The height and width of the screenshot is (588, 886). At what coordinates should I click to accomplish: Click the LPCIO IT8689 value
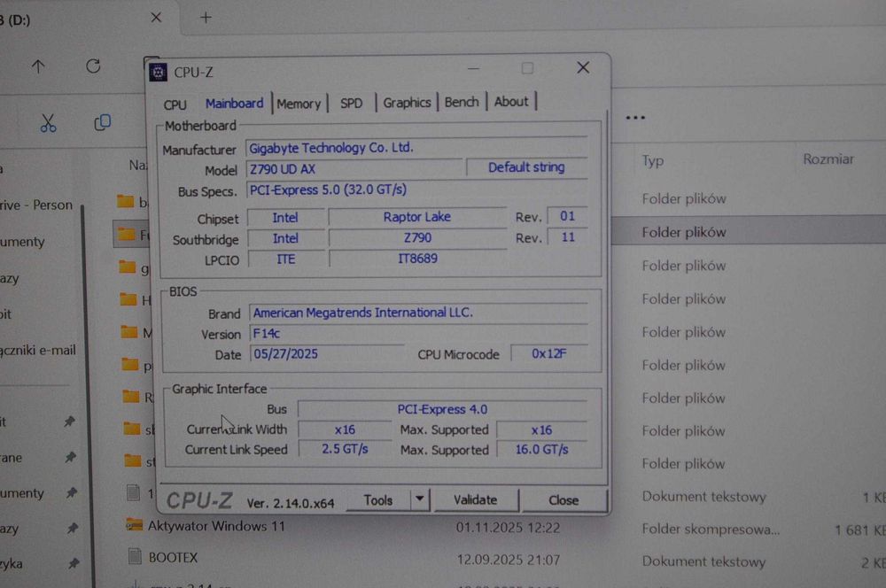tap(417, 259)
